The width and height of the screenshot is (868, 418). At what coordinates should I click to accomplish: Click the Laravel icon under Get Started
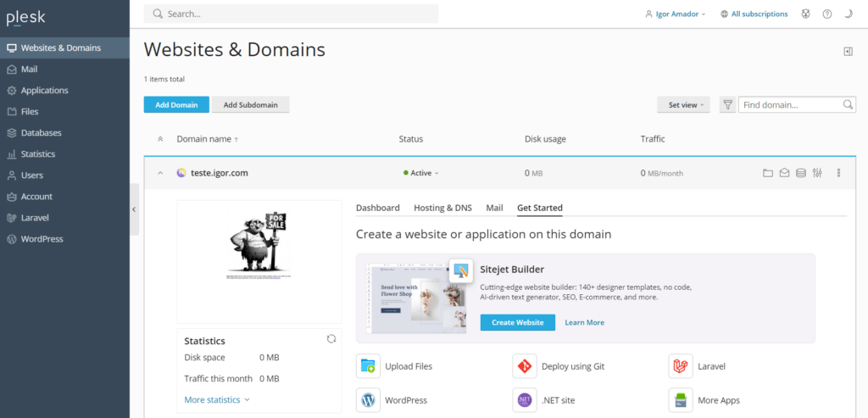tap(681, 366)
